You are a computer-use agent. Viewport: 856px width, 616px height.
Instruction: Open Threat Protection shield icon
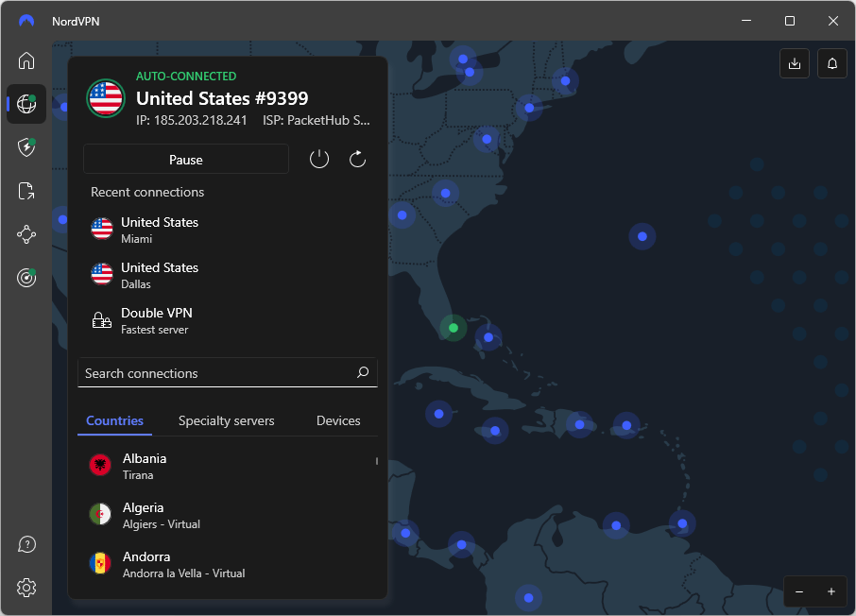point(26,146)
